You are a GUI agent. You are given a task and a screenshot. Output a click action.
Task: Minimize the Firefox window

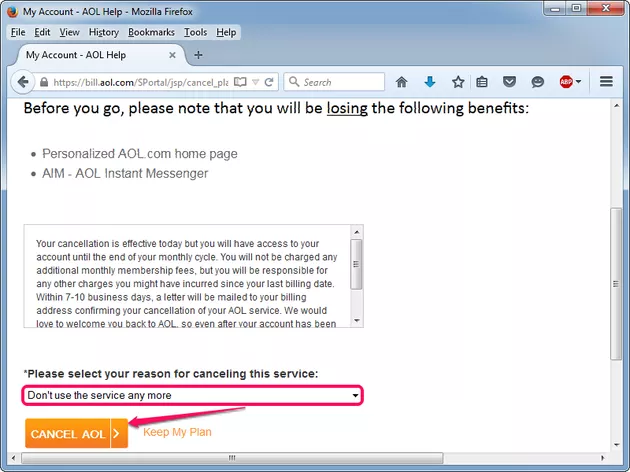point(555,8)
